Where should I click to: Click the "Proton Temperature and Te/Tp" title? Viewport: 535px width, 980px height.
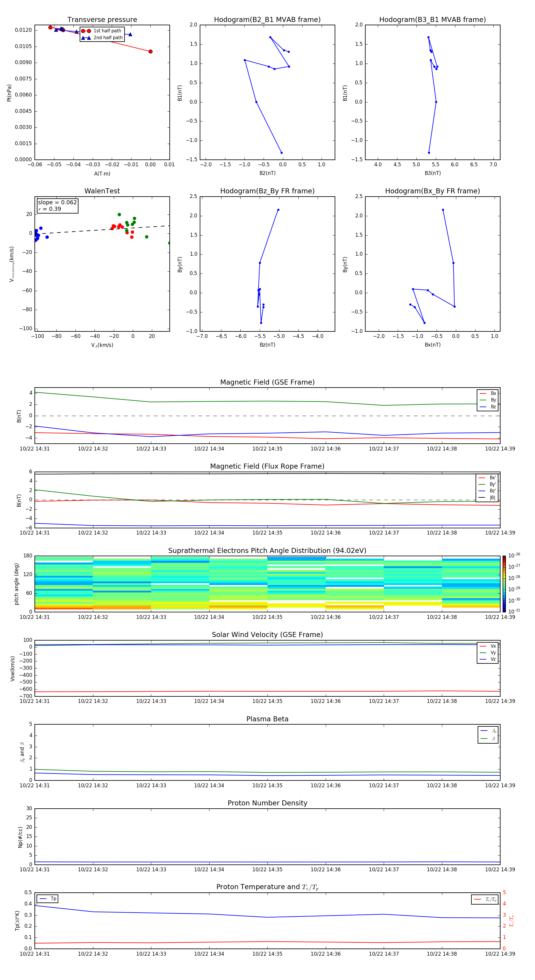pos(267,887)
